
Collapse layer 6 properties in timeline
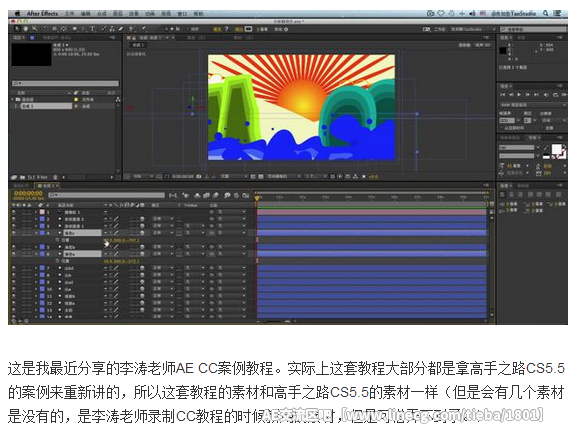(x=36, y=254)
